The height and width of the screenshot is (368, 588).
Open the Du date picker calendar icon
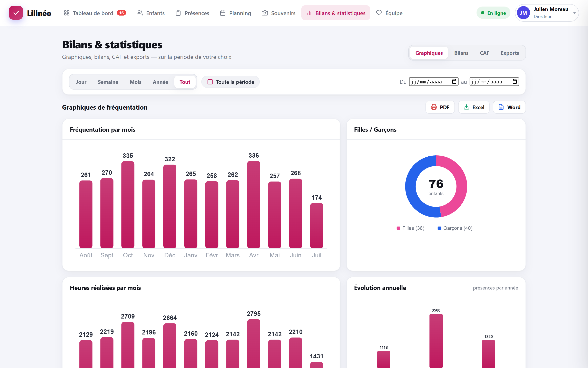[454, 81]
